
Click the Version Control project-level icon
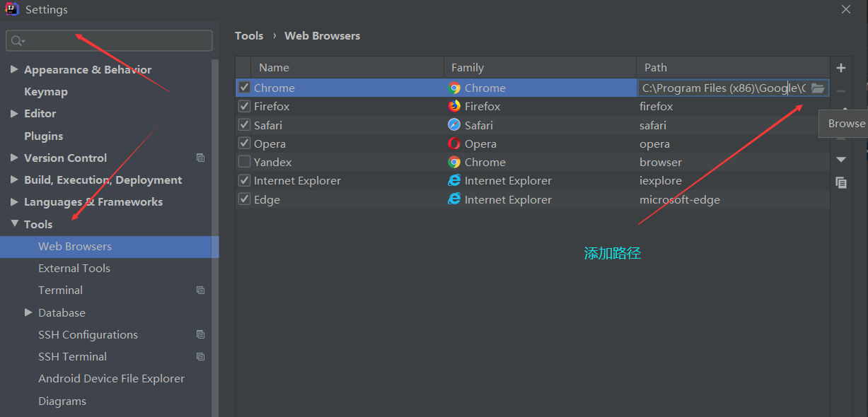(x=200, y=158)
